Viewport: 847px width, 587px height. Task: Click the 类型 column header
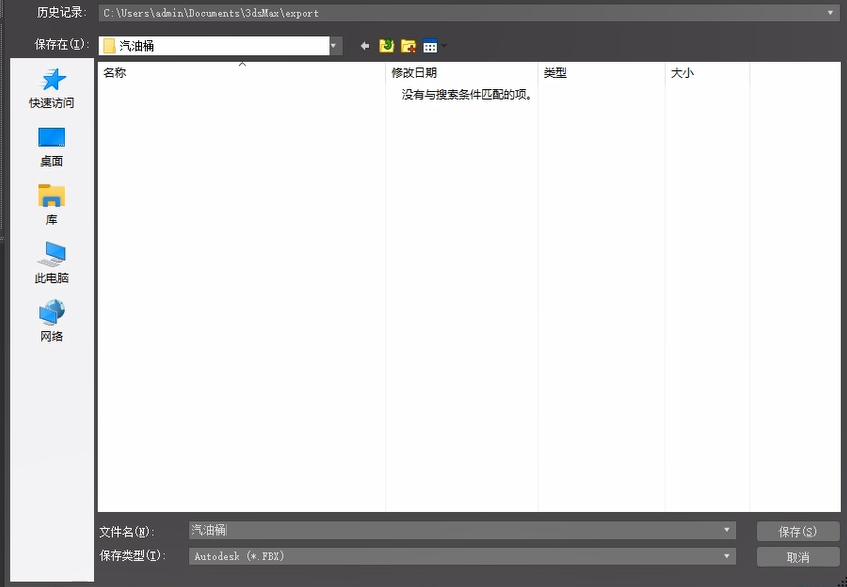coord(600,73)
